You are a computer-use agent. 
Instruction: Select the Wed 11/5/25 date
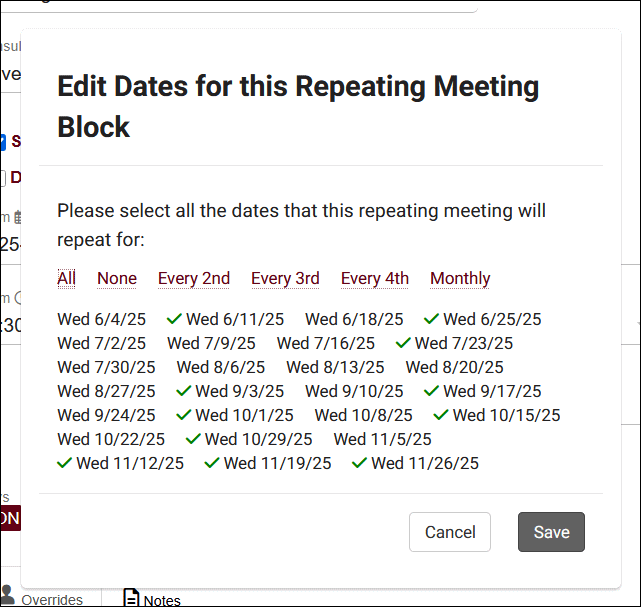click(382, 439)
